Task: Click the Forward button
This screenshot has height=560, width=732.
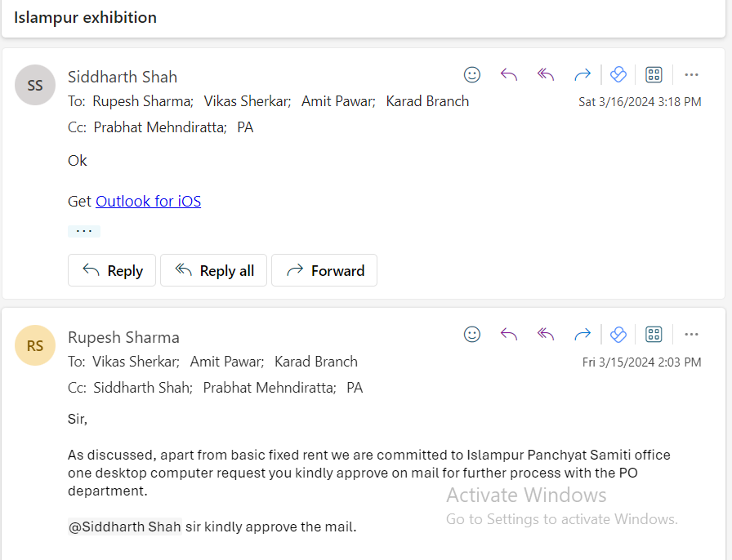Action: (x=324, y=270)
